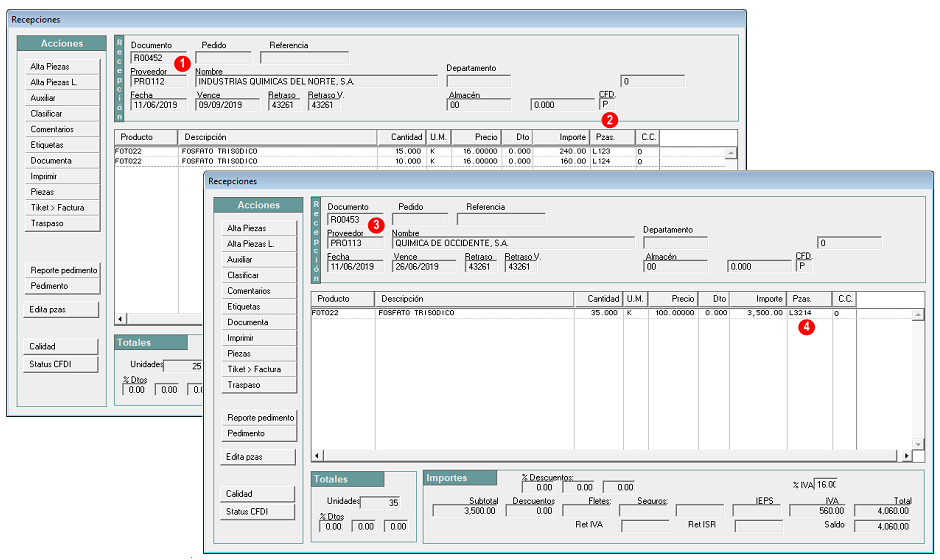Click Tiket > Factura in the front window

pos(259,369)
